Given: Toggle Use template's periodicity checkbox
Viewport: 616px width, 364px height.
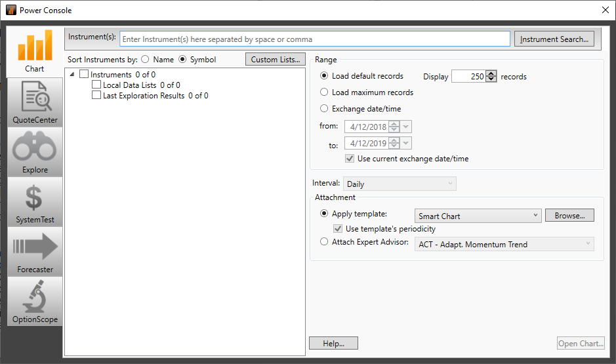Looking at the screenshot, I should (338, 228).
